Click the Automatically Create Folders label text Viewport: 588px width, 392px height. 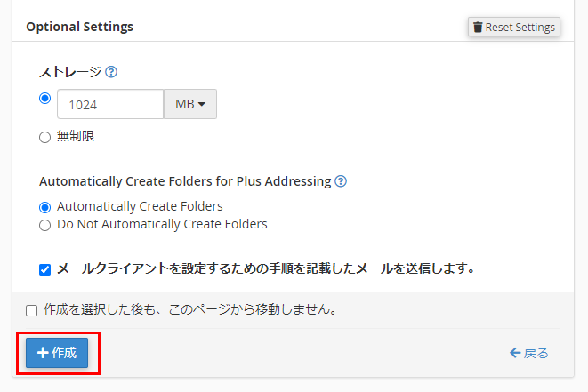(x=140, y=206)
